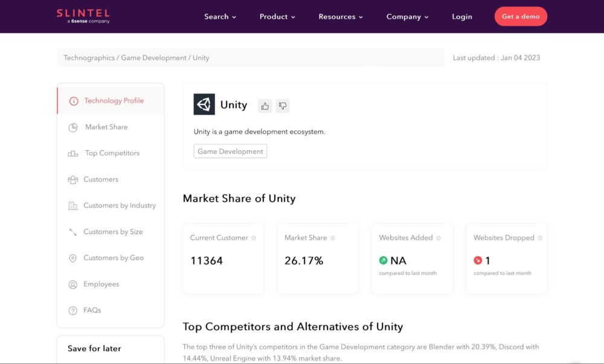
Task: Click the Save for later option
Action: 94,348
